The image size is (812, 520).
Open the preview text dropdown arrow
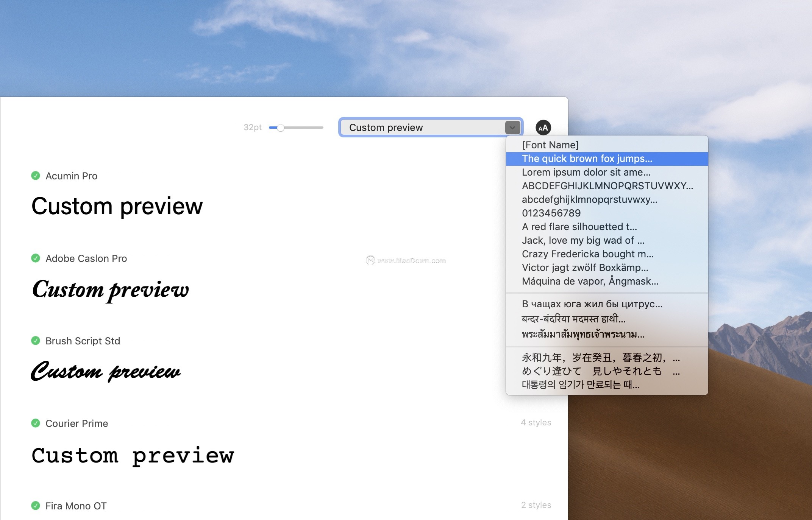(x=512, y=128)
